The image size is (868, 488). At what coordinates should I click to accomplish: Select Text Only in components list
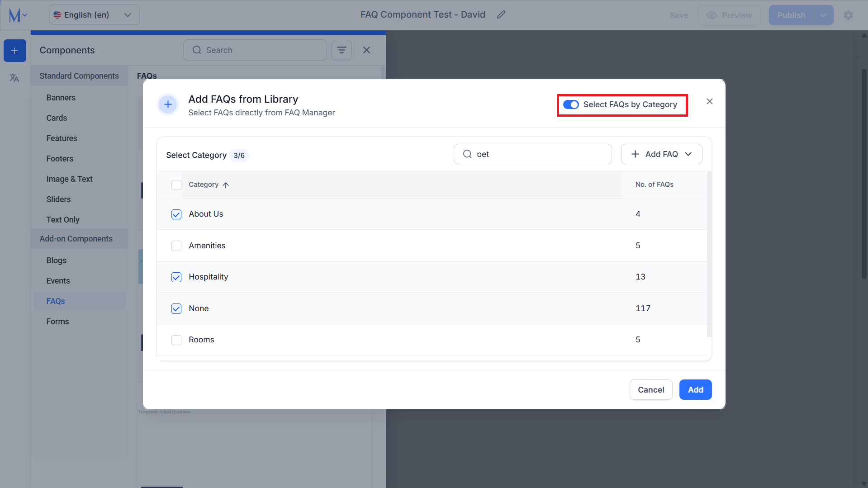(63, 220)
